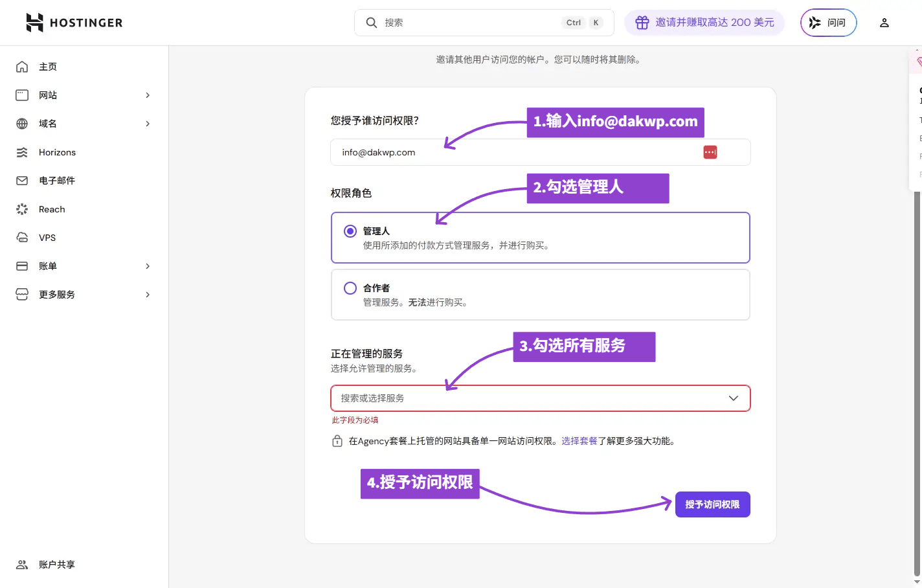The image size is (922, 588).
Task: Open 主页 home in sidebar
Action: pyautogui.click(x=48, y=67)
